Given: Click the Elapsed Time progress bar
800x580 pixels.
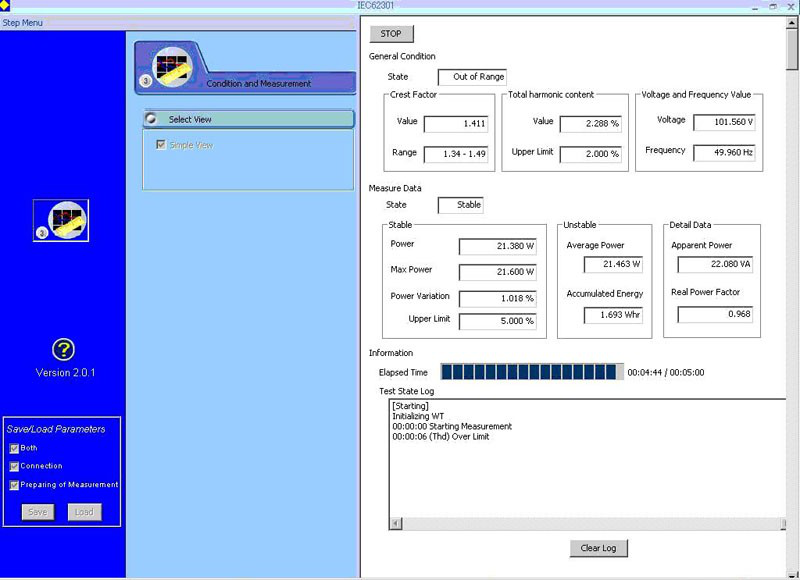Looking at the screenshot, I should [532, 372].
